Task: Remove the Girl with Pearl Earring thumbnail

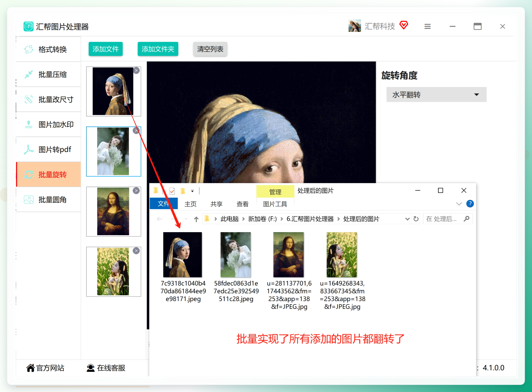Action: 136,71
